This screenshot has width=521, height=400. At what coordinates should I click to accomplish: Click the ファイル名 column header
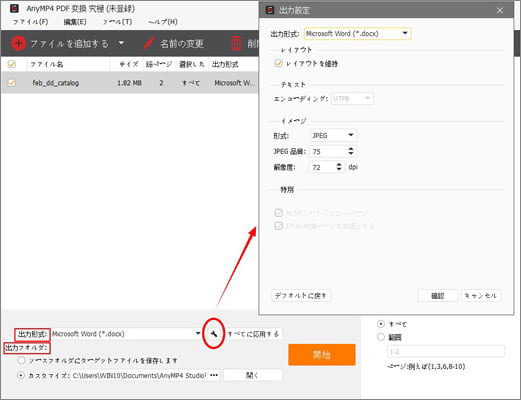point(47,64)
